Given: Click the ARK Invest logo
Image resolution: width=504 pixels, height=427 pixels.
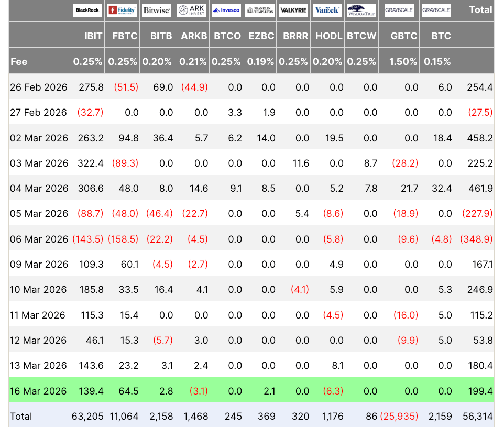Looking at the screenshot, I should click(x=191, y=10).
